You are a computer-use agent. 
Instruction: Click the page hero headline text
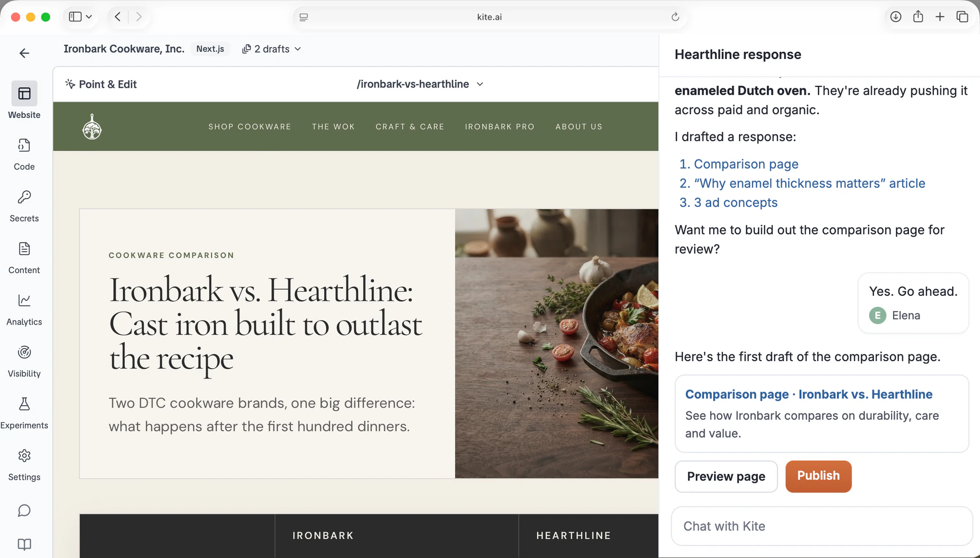pyautogui.click(x=266, y=324)
